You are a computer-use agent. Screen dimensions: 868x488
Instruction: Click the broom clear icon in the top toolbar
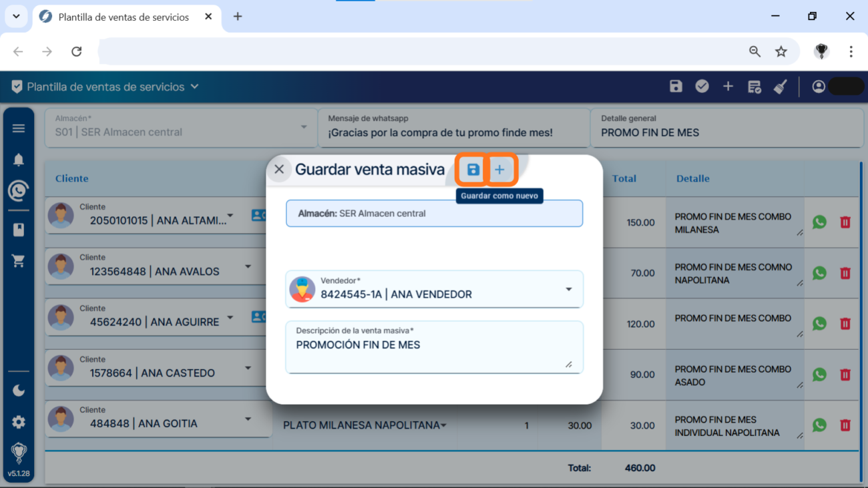click(780, 87)
